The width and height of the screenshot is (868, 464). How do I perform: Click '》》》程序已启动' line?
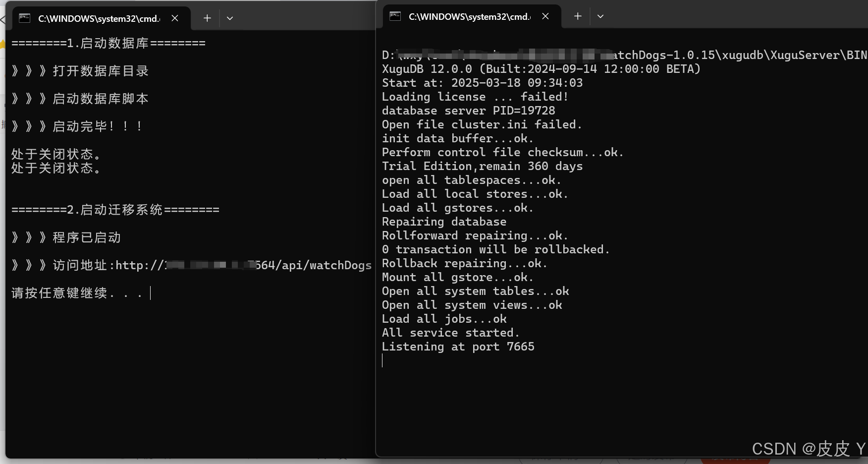tap(66, 237)
